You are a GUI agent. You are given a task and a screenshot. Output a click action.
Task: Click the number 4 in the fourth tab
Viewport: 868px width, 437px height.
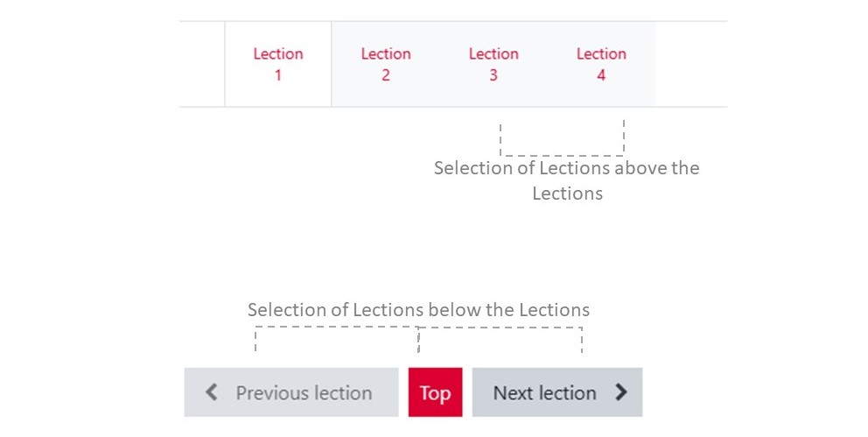tap(601, 75)
